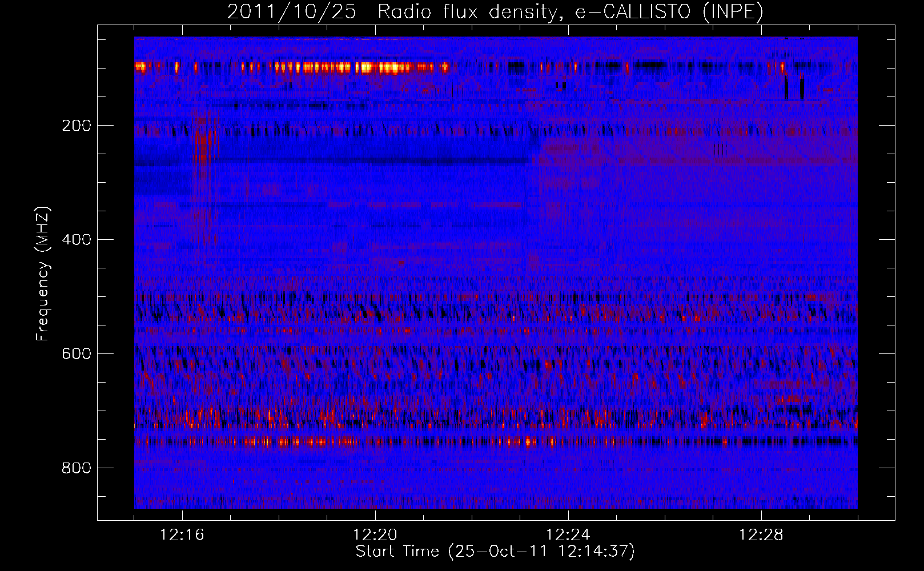Click the 12:16 time tick label

182,535
